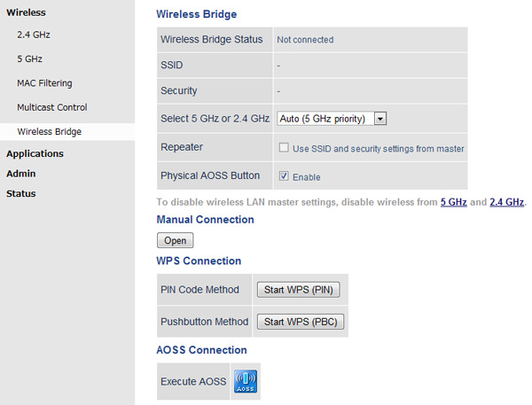Click the Wireless Bridge page heading
532x405 pixels.
[x=196, y=14]
